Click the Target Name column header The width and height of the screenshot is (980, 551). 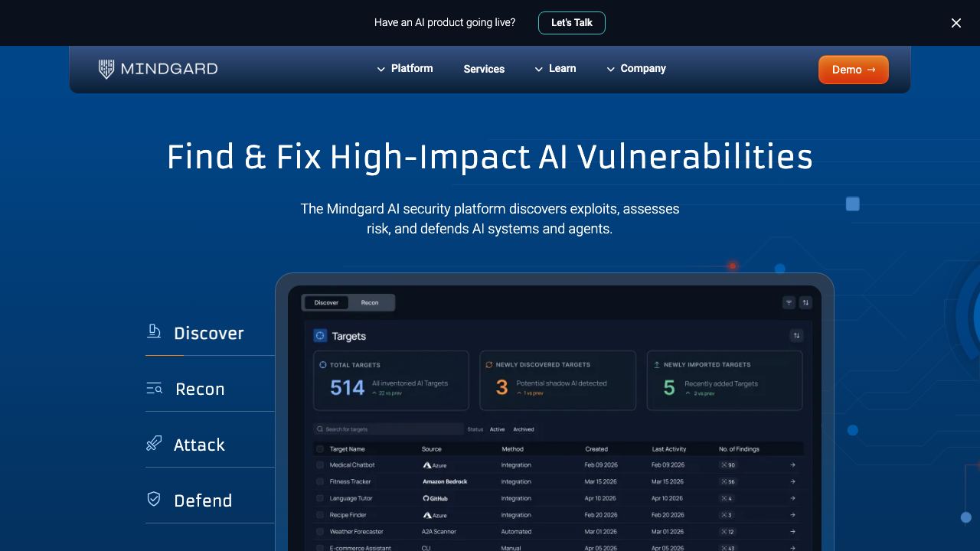347,449
